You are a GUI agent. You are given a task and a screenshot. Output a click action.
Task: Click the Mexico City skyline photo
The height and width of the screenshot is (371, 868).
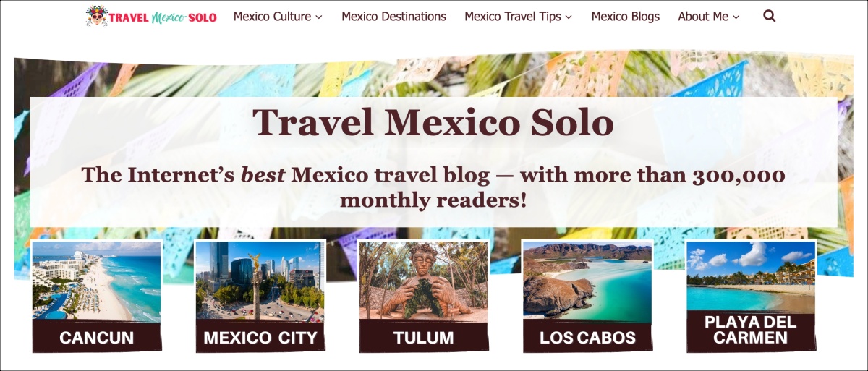point(260,281)
